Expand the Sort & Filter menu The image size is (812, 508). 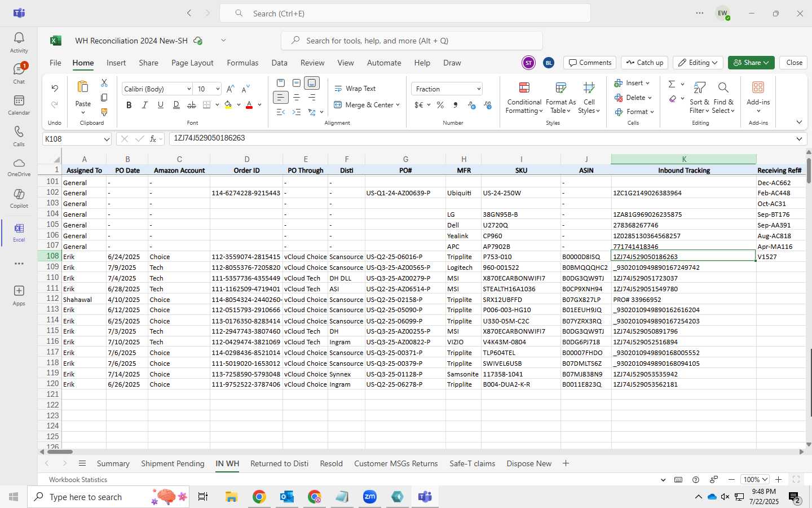[699, 98]
